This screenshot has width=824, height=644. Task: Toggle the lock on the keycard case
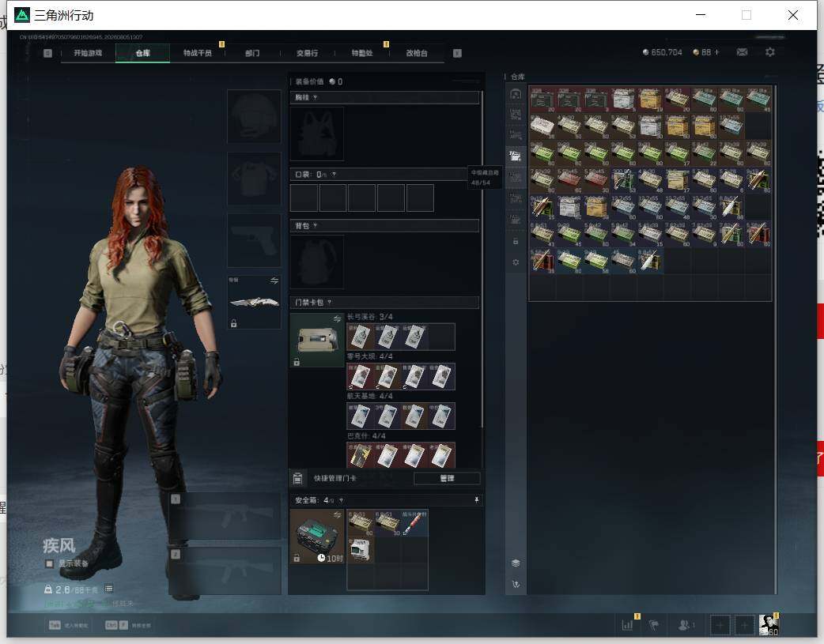point(297,362)
